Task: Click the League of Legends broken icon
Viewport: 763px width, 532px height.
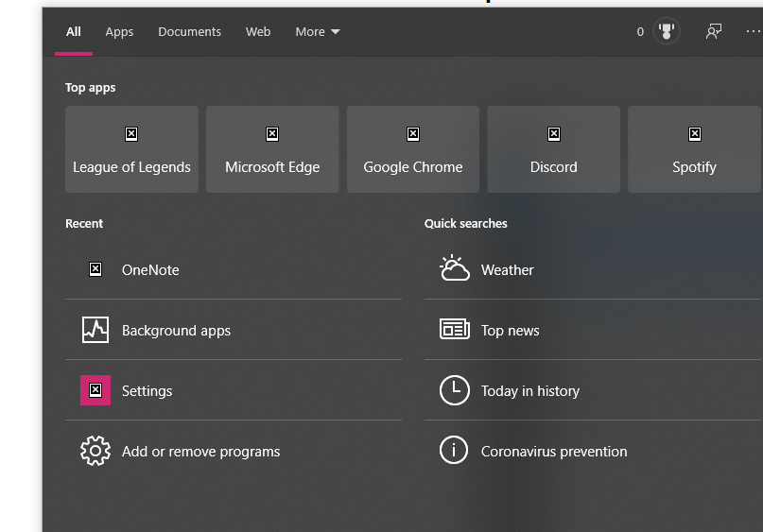Action: coord(131,134)
